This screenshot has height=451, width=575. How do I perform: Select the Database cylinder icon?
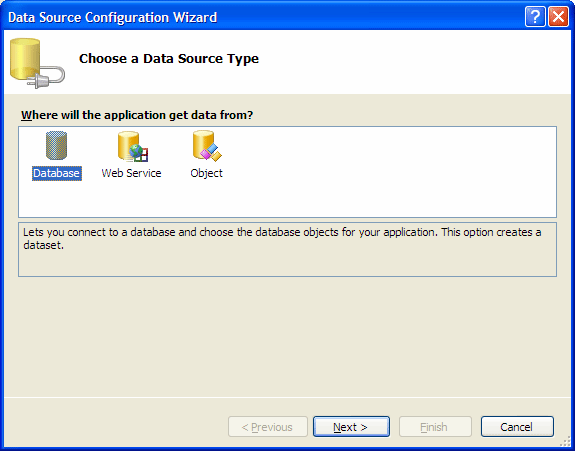56,146
